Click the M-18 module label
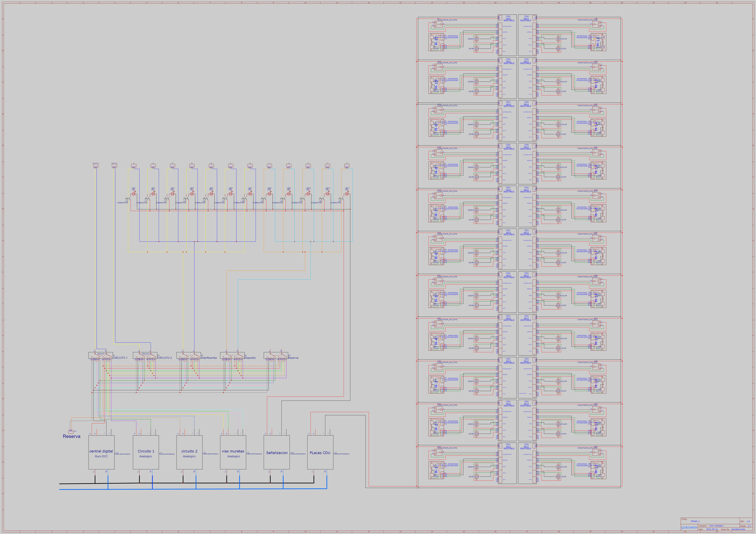The height and width of the screenshot is (534, 756). (x=596, y=297)
